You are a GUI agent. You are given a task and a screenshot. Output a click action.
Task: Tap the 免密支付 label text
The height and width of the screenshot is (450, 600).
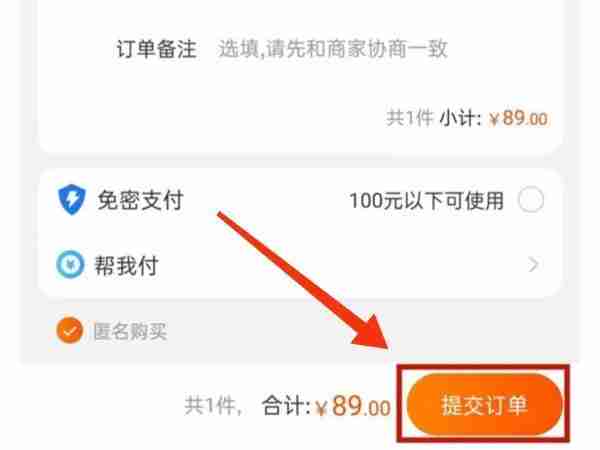(x=140, y=200)
